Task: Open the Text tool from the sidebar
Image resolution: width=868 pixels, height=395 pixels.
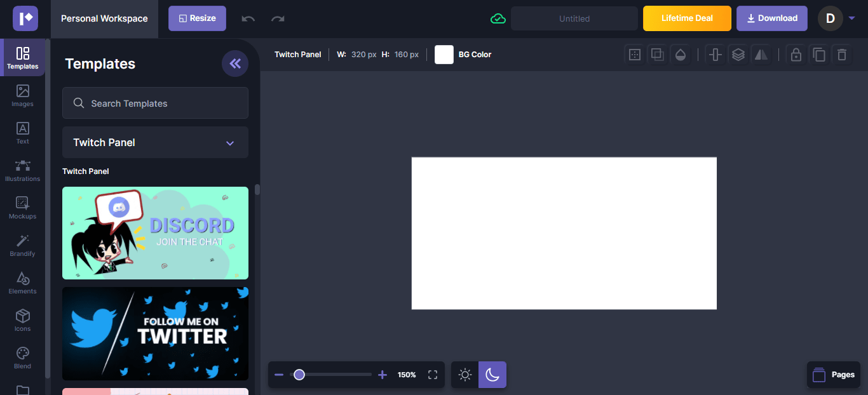Action: click(x=22, y=134)
